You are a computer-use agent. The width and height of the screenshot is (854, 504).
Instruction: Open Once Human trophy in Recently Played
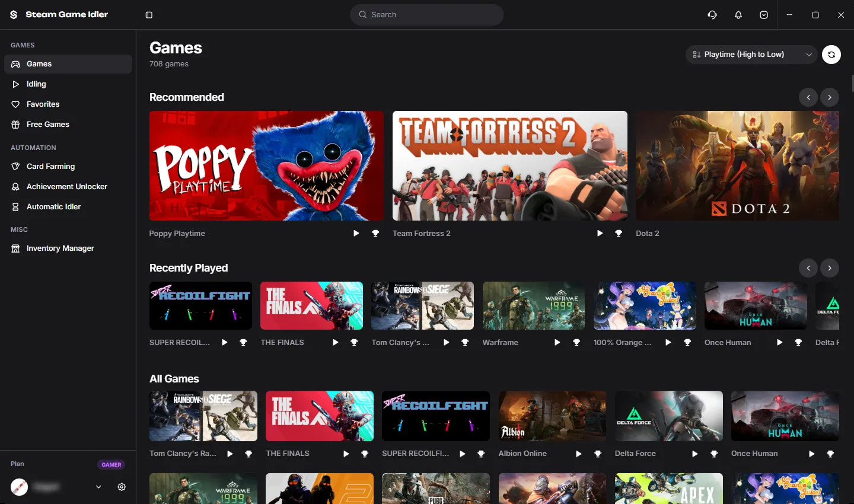pos(798,343)
